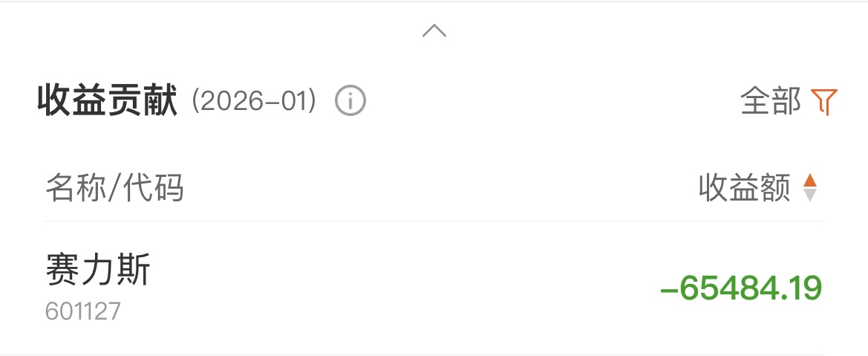Open the 赛力斯 stock name

pyautogui.click(x=98, y=271)
